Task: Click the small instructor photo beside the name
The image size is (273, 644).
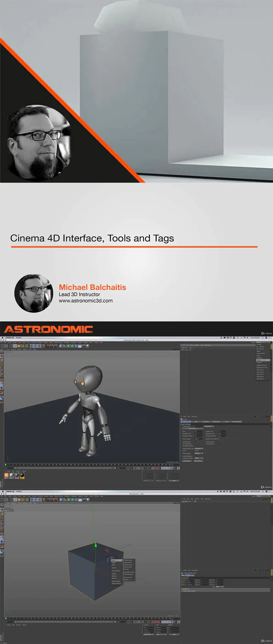Action: pyautogui.click(x=34, y=293)
